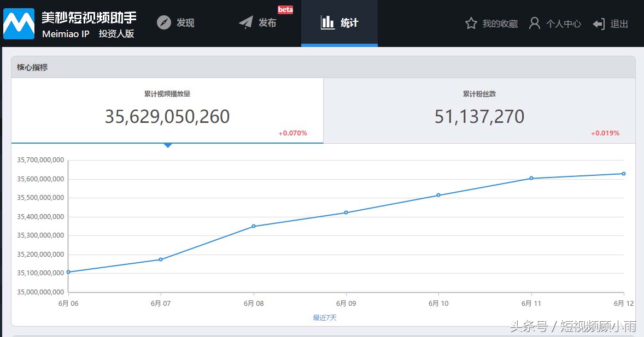Select the 累计视频播放量 metric panel
Screen dimensions: 644x337
coord(167,110)
